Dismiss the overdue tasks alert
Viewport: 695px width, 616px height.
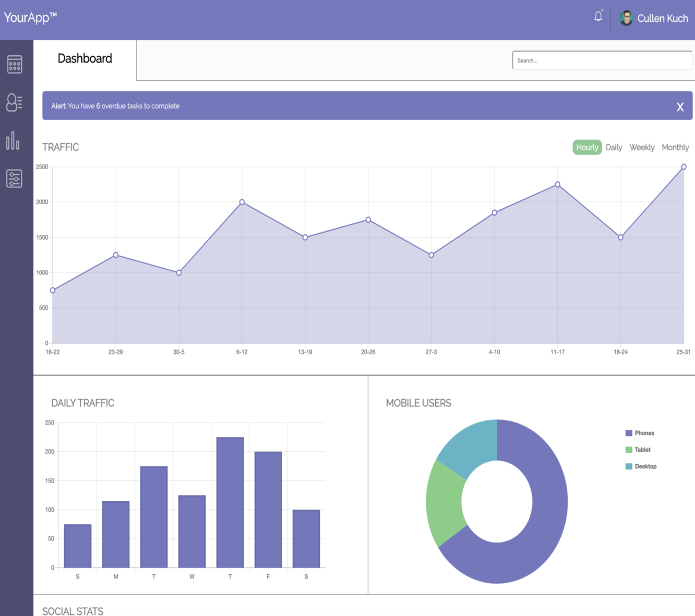(x=680, y=107)
